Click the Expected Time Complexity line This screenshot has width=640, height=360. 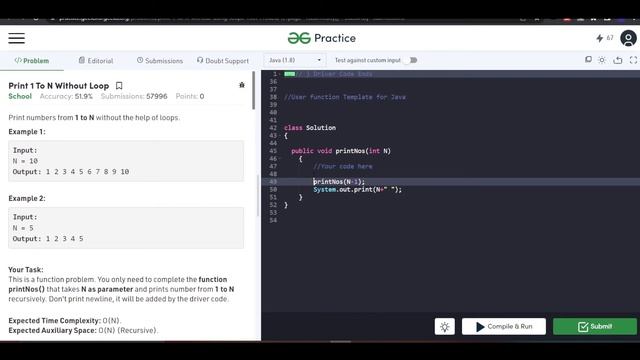pos(65,321)
